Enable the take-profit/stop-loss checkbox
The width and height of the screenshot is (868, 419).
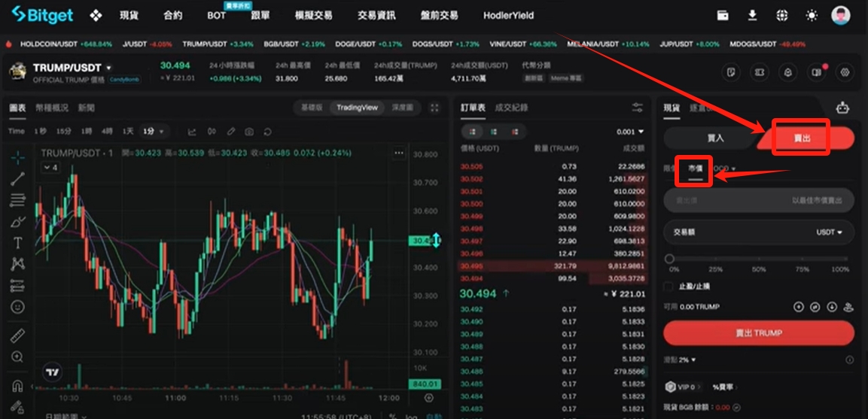tap(669, 286)
